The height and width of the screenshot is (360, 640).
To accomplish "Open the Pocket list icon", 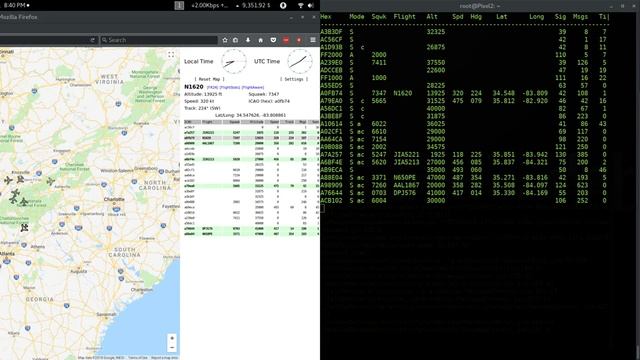I will [273, 40].
